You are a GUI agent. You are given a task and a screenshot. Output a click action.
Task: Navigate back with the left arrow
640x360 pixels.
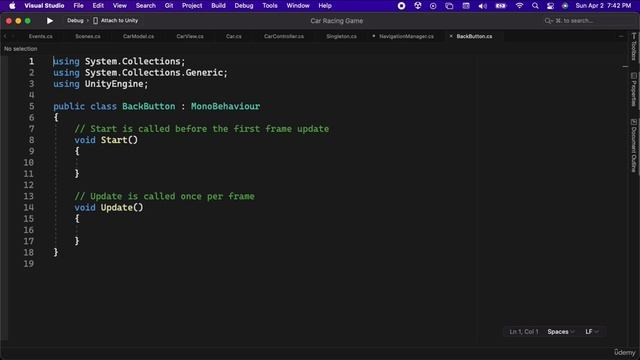(5, 36)
